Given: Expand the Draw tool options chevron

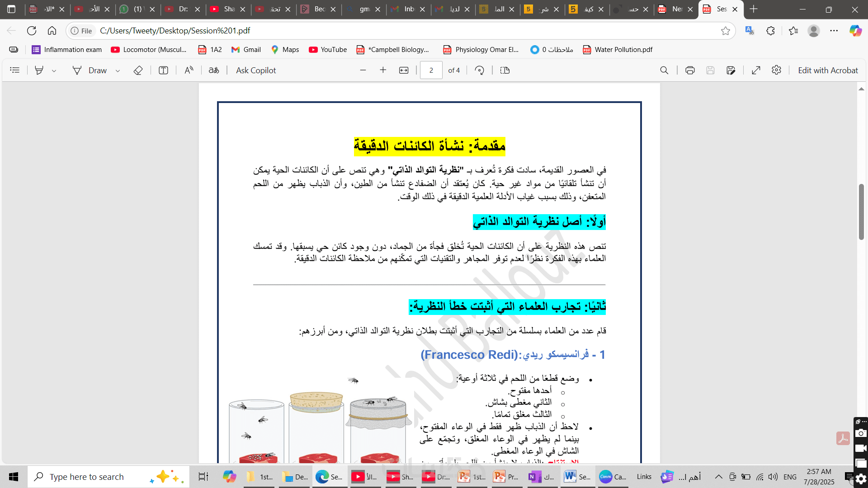Looking at the screenshot, I should tap(118, 70).
